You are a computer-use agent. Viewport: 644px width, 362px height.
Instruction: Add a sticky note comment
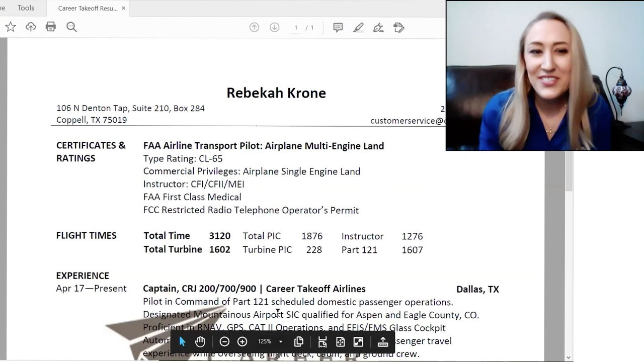(x=338, y=28)
